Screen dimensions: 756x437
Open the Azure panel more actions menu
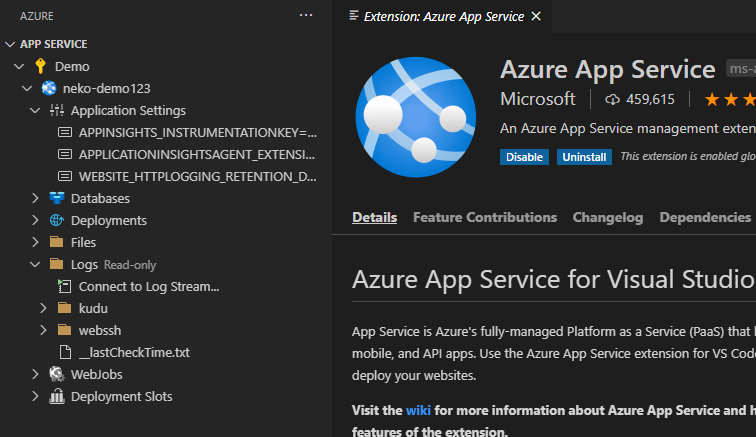306,15
